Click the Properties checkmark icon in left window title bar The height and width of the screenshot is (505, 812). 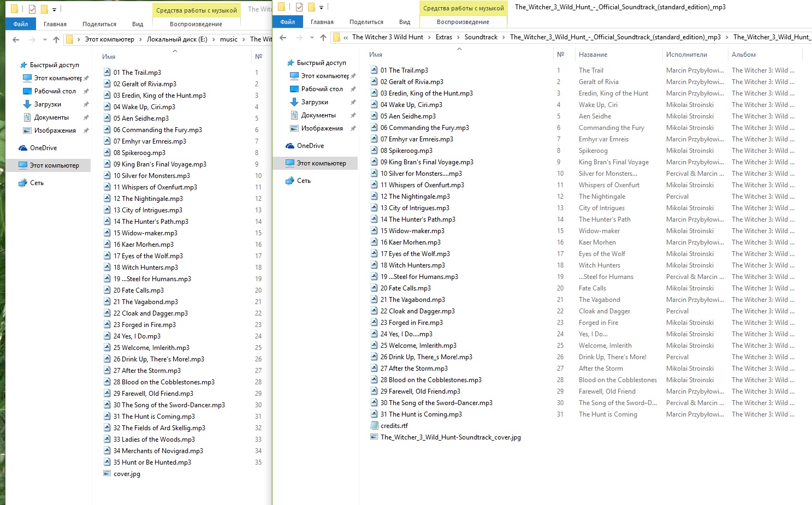tap(32, 9)
